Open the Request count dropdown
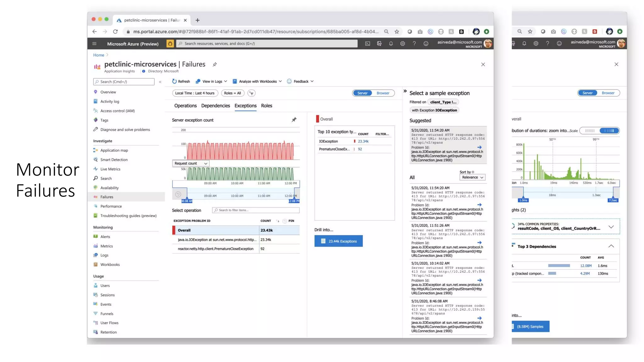The width and height of the screenshot is (644, 362). (191, 163)
